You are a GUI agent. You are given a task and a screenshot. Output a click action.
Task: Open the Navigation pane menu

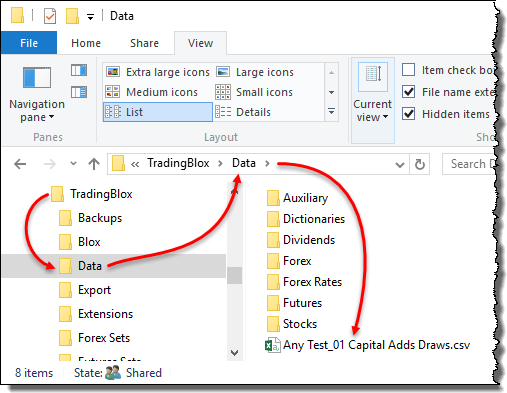pos(37,95)
